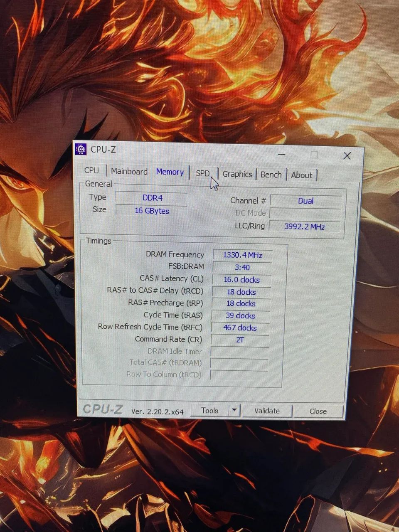Viewport: 399px width, 532px height.
Task: Select the Memory tab
Action: pyautogui.click(x=170, y=172)
